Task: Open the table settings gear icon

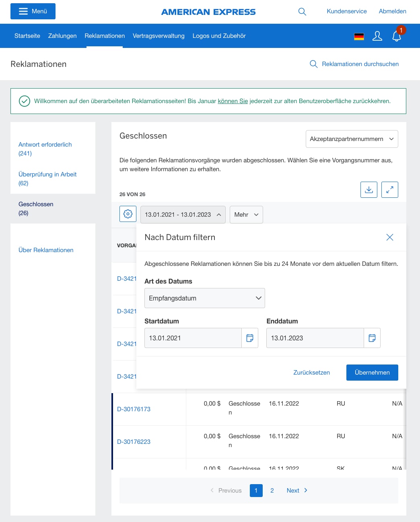Action: pyautogui.click(x=128, y=214)
